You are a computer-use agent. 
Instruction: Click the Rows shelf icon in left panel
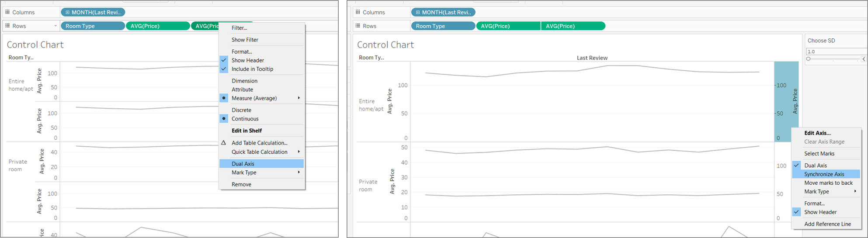point(7,26)
